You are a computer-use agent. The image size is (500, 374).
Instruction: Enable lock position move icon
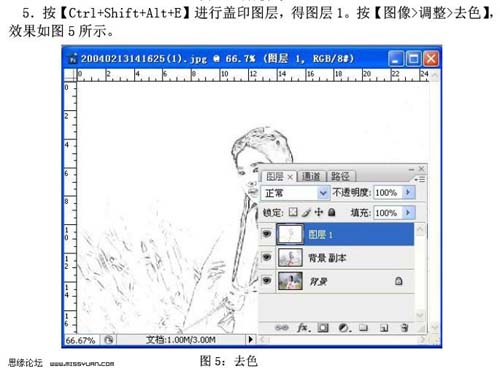[319, 212]
